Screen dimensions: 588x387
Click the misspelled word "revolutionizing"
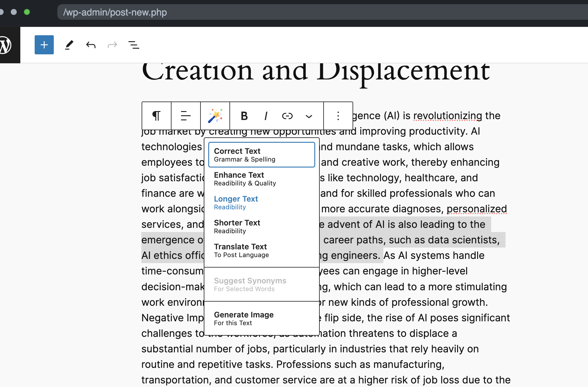pyautogui.click(x=448, y=116)
